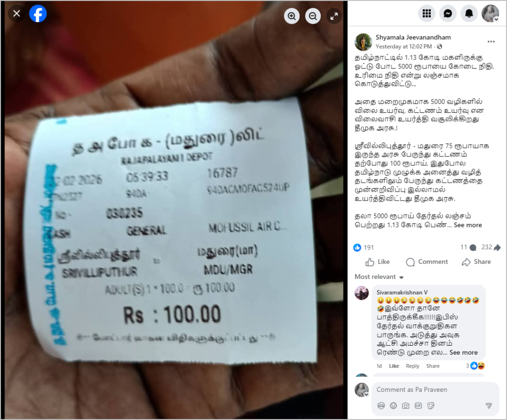
Task: Open the Facebook menu grid
Action: coord(426,13)
